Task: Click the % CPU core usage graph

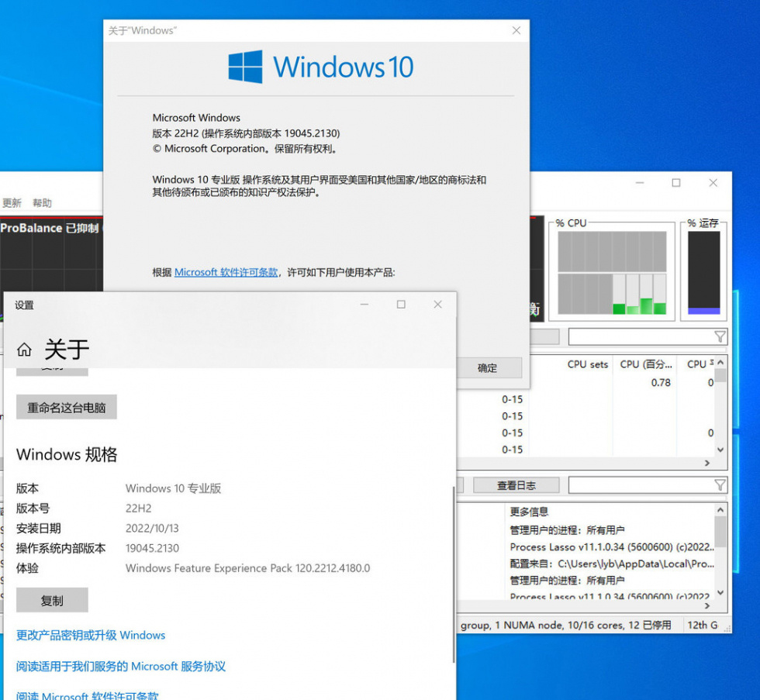Action: (x=612, y=273)
